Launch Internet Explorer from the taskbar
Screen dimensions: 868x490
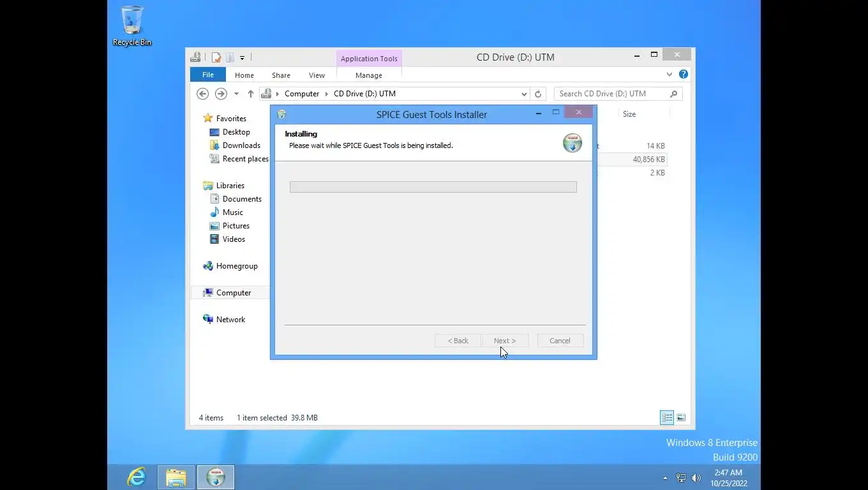click(x=137, y=477)
